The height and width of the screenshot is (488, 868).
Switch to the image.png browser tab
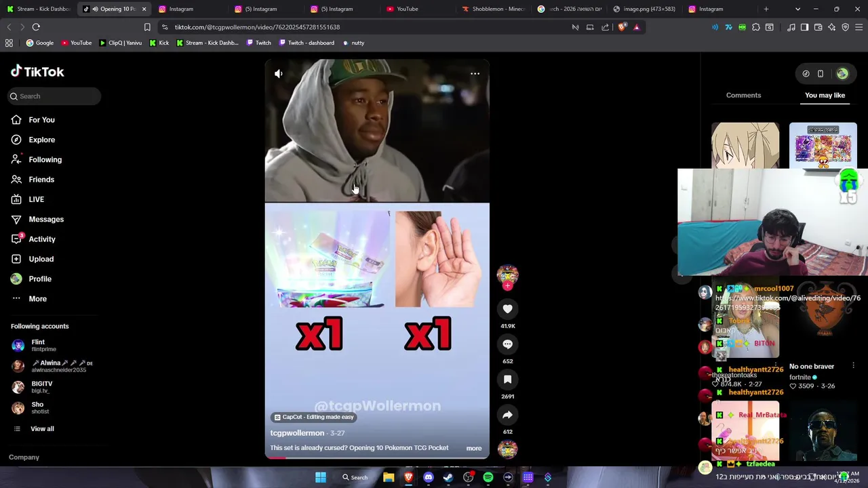[x=644, y=9]
